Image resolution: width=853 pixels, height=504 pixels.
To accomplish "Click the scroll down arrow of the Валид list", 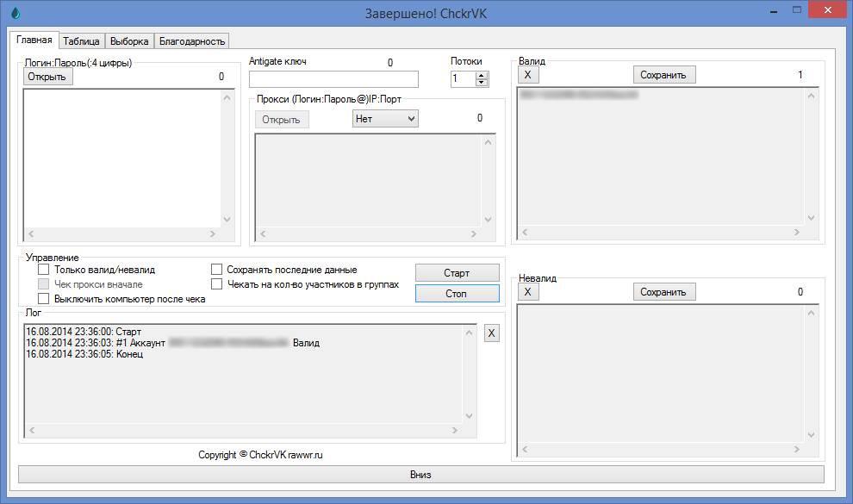I will pos(811,217).
